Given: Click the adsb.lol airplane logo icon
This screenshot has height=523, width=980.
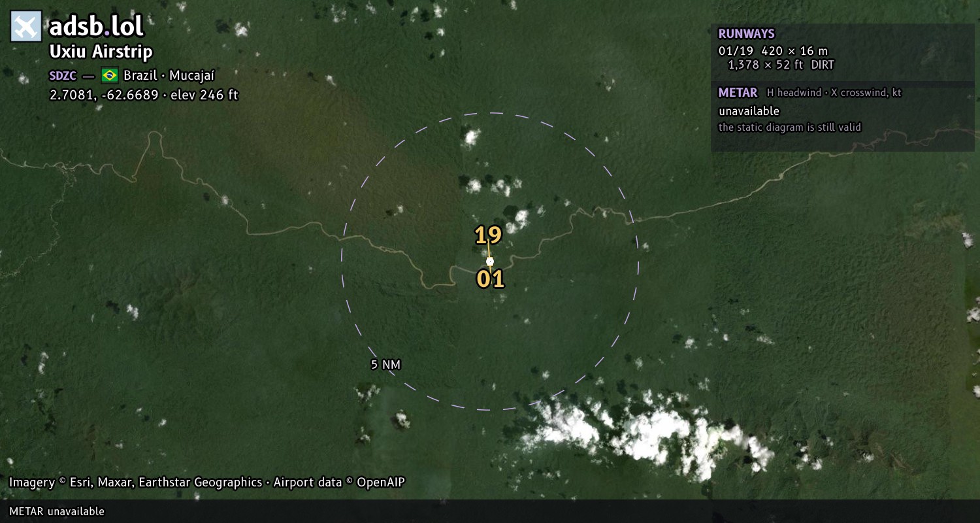Looking at the screenshot, I should [x=26, y=27].
